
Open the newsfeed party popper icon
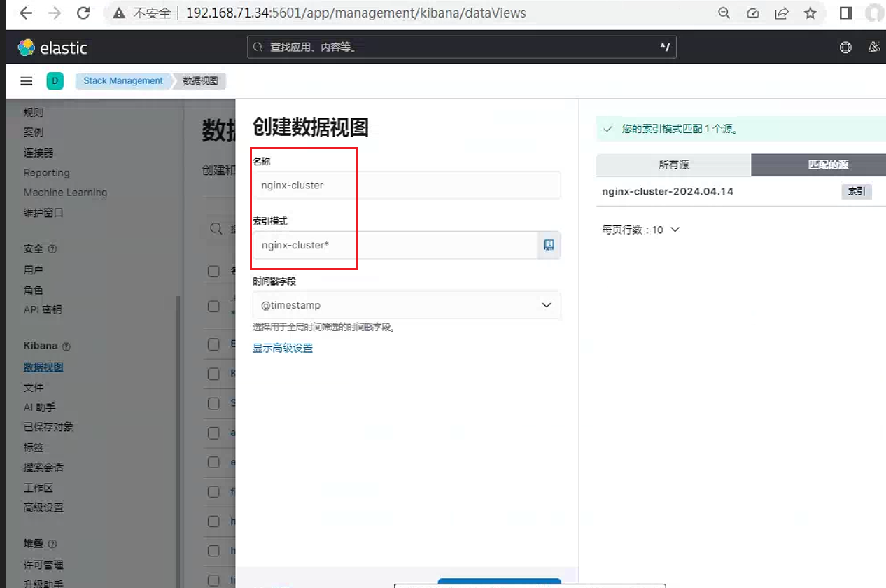(873, 48)
